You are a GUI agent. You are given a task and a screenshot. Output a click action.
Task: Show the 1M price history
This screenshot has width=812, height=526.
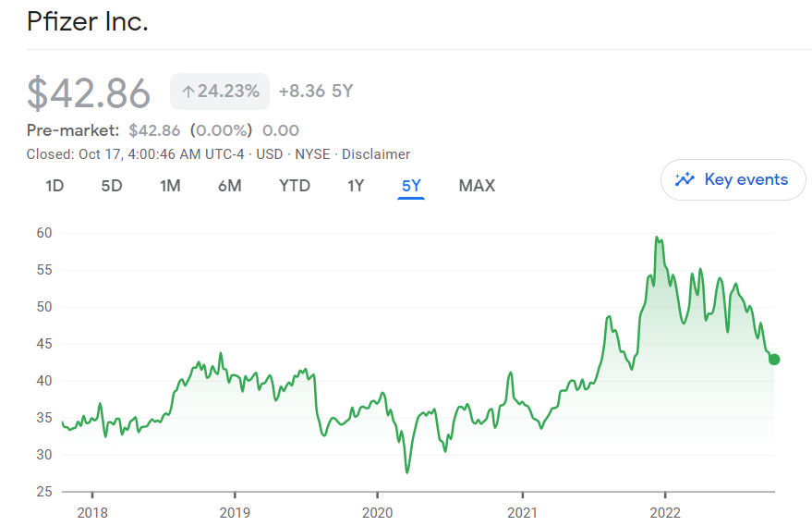coord(170,186)
